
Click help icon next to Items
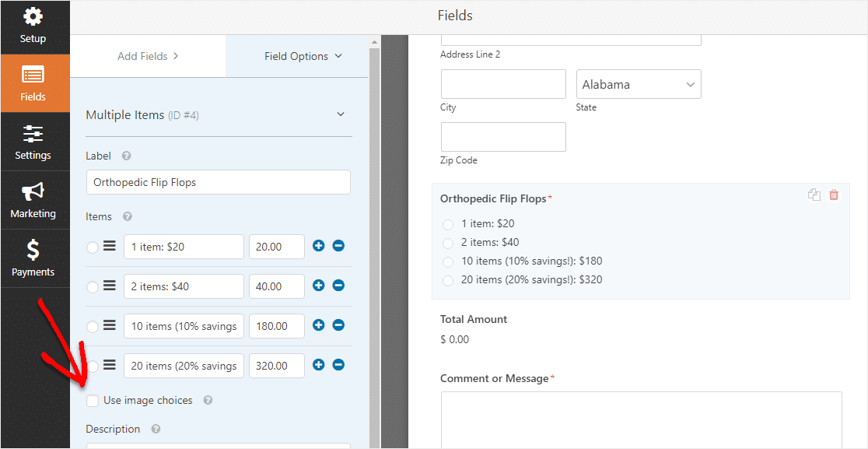127,216
